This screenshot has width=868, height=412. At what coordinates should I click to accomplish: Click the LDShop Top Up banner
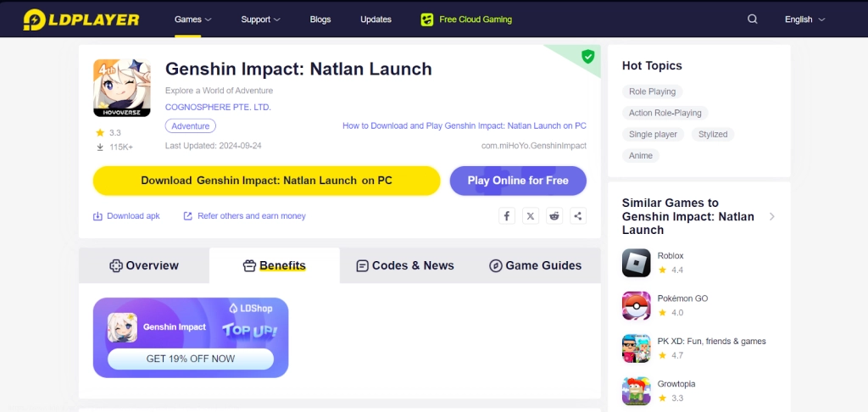pos(191,337)
